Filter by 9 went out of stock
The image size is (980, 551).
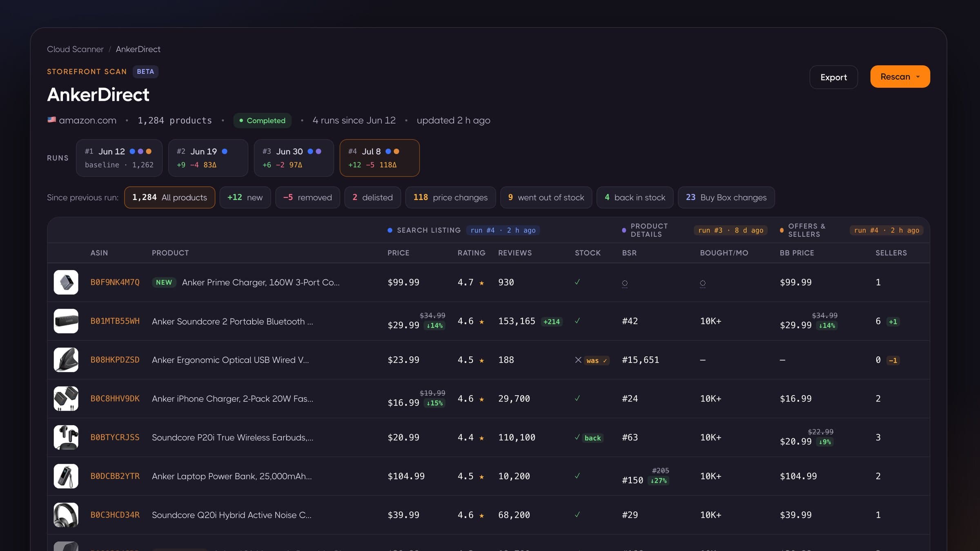pyautogui.click(x=546, y=198)
